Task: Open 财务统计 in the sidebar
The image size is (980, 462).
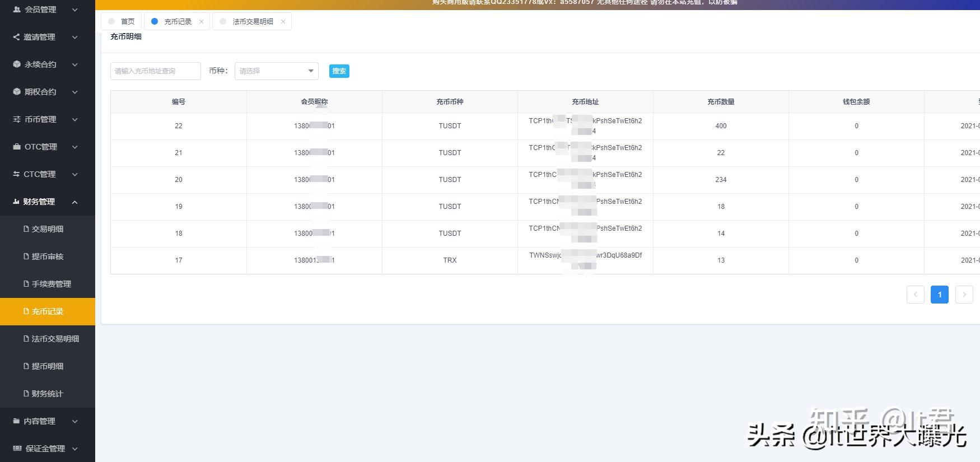Action: 48,394
